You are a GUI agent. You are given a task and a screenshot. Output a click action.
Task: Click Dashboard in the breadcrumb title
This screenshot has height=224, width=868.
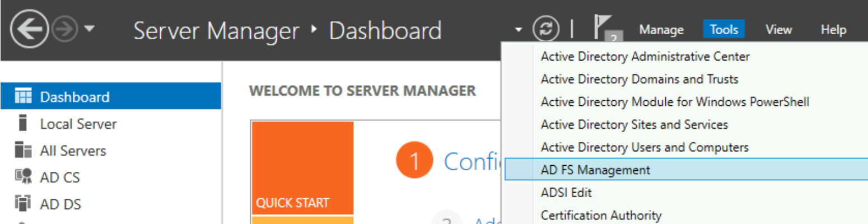click(x=385, y=30)
